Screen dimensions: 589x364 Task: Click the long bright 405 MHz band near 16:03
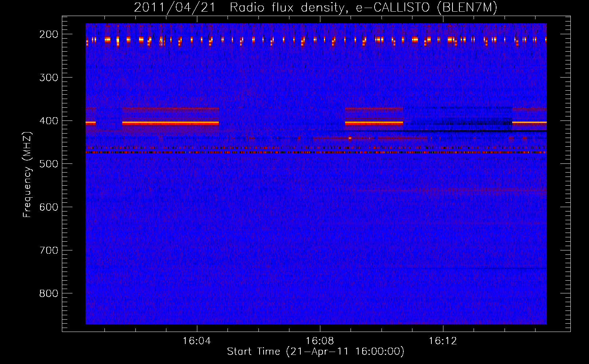170,123
